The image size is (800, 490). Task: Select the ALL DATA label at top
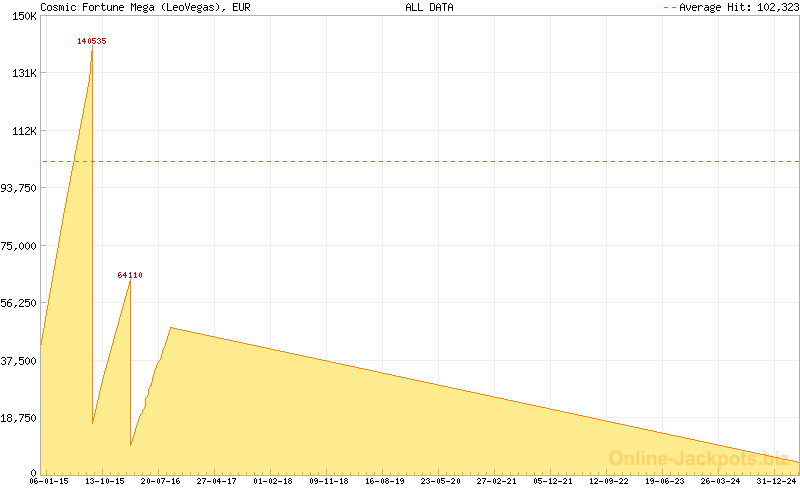[x=429, y=7]
